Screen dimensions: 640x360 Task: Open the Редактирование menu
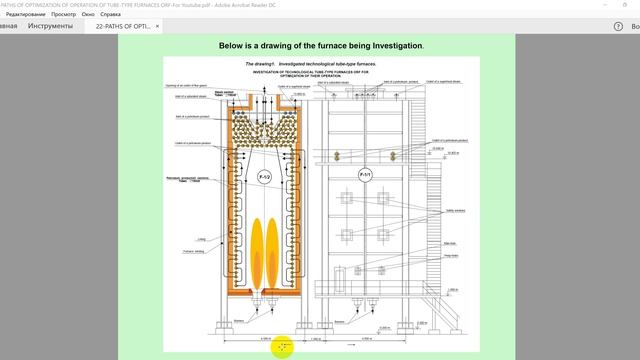coord(26,14)
